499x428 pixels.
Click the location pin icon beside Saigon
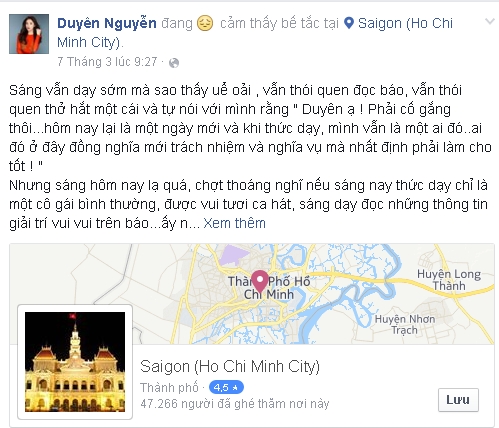coord(349,23)
